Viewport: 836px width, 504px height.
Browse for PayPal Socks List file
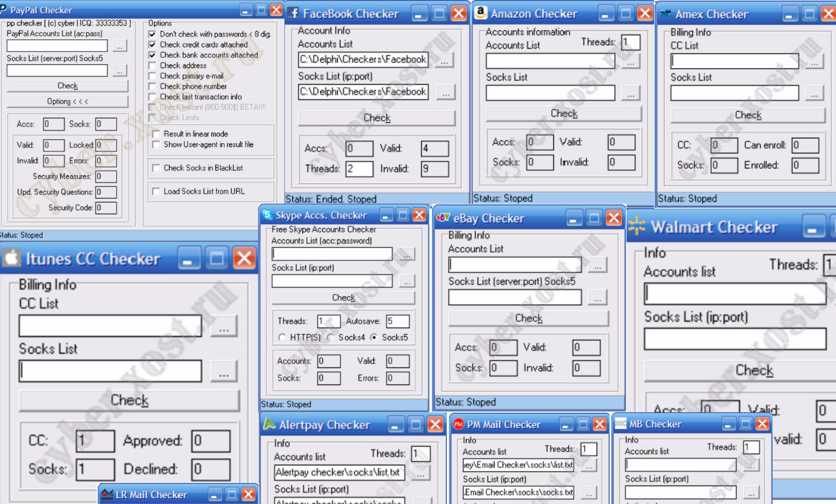[119, 70]
